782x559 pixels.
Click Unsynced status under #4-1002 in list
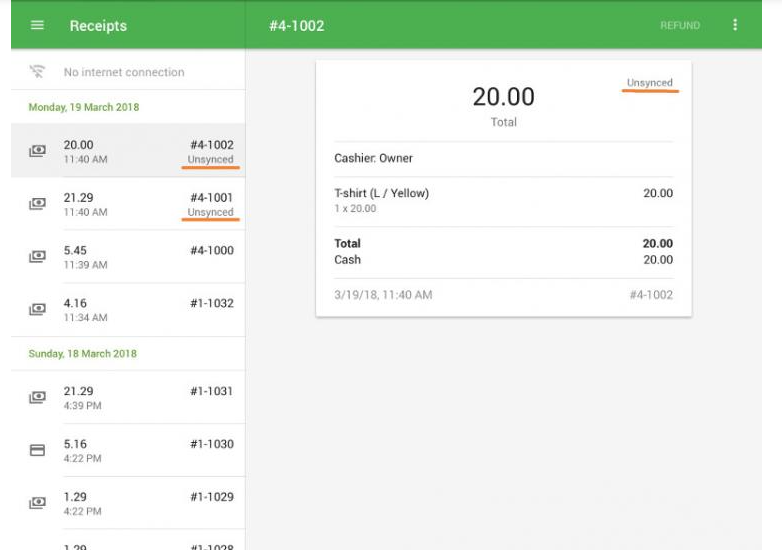point(210,160)
